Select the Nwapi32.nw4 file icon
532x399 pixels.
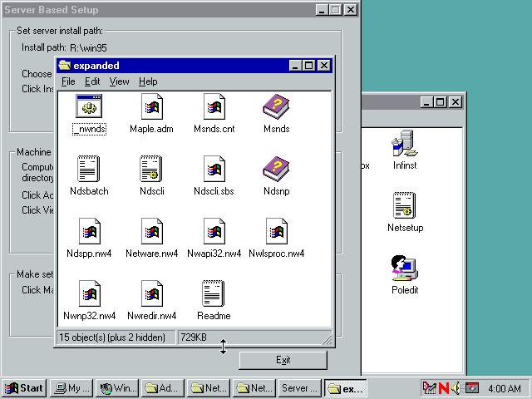[214, 231]
